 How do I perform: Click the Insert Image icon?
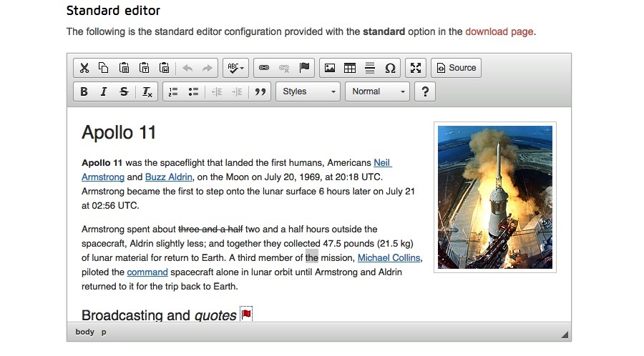pyautogui.click(x=330, y=68)
